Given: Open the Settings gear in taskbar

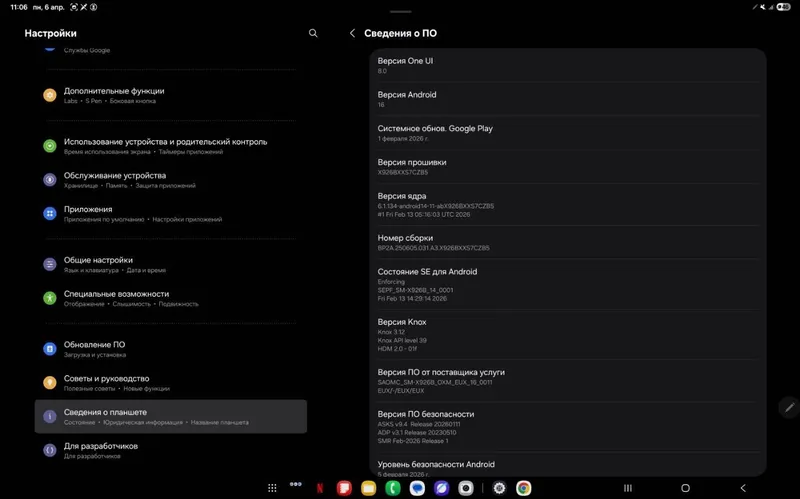Looking at the screenshot, I should pos(499,488).
